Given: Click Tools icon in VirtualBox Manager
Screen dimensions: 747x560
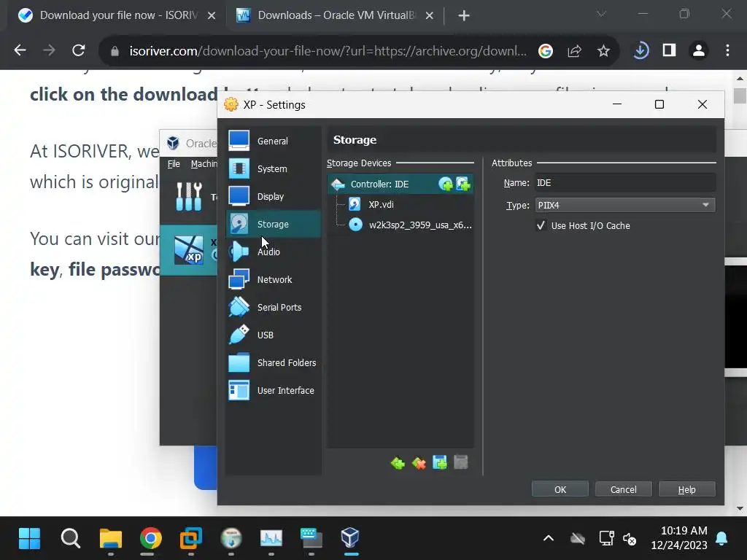Looking at the screenshot, I should (x=189, y=197).
